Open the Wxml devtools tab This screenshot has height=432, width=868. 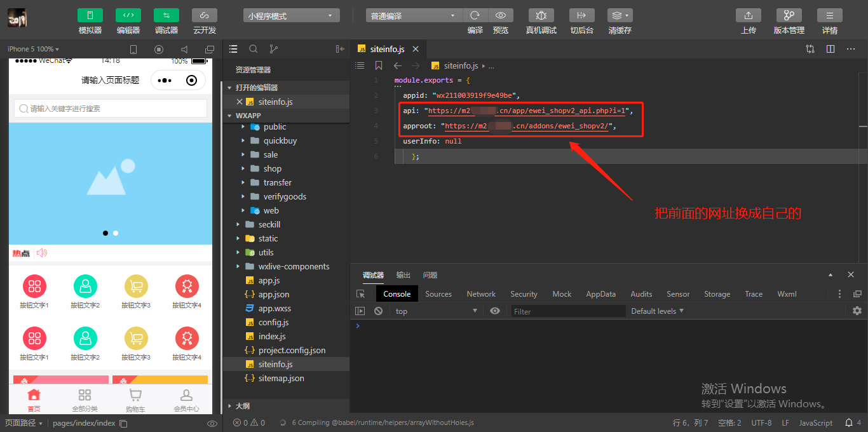[787, 294]
